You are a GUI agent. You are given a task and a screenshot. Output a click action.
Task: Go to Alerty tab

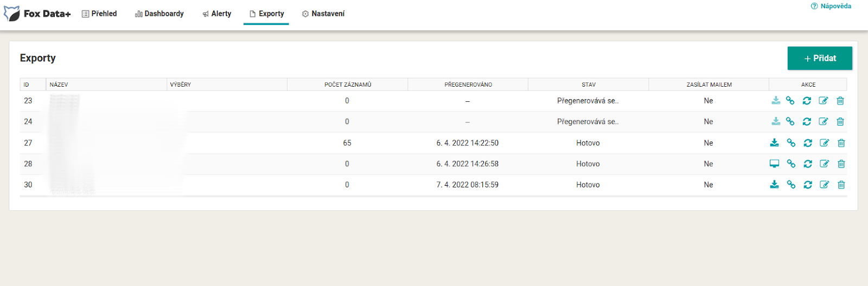click(x=217, y=14)
